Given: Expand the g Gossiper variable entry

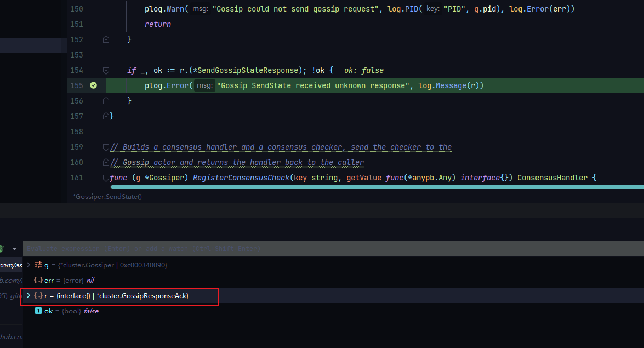Looking at the screenshot, I should pyautogui.click(x=29, y=264).
